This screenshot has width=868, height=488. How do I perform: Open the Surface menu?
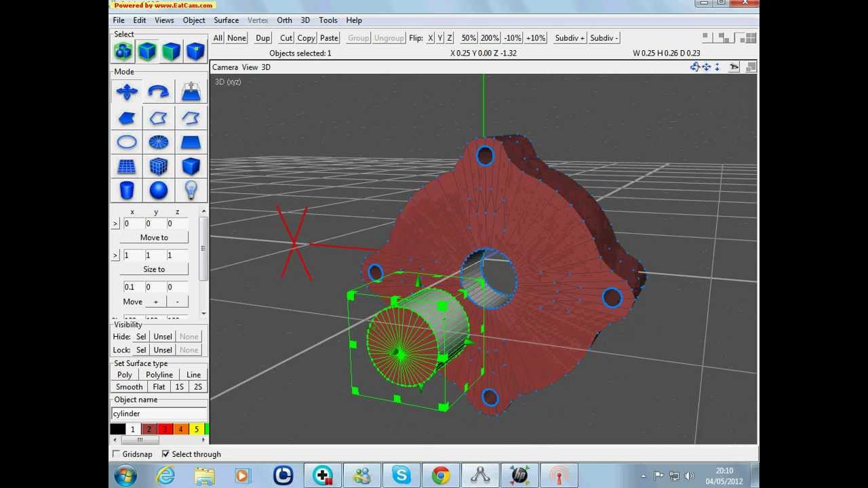tap(226, 20)
